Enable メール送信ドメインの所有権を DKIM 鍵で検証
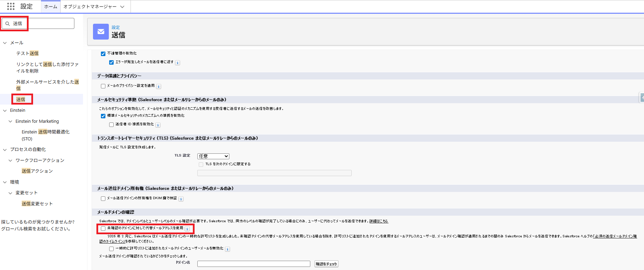The height and width of the screenshot is (270, 644). [103, 198]
